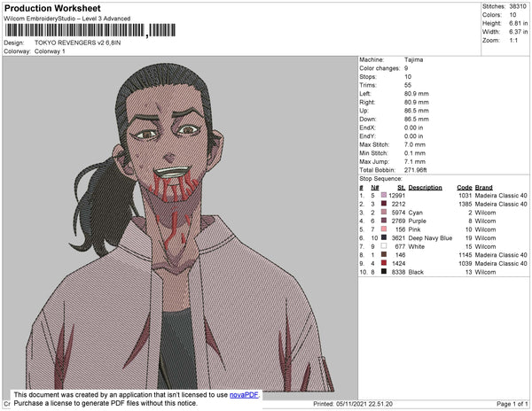
Task: Click the 'Brand' column header
Action: (483, 188)
